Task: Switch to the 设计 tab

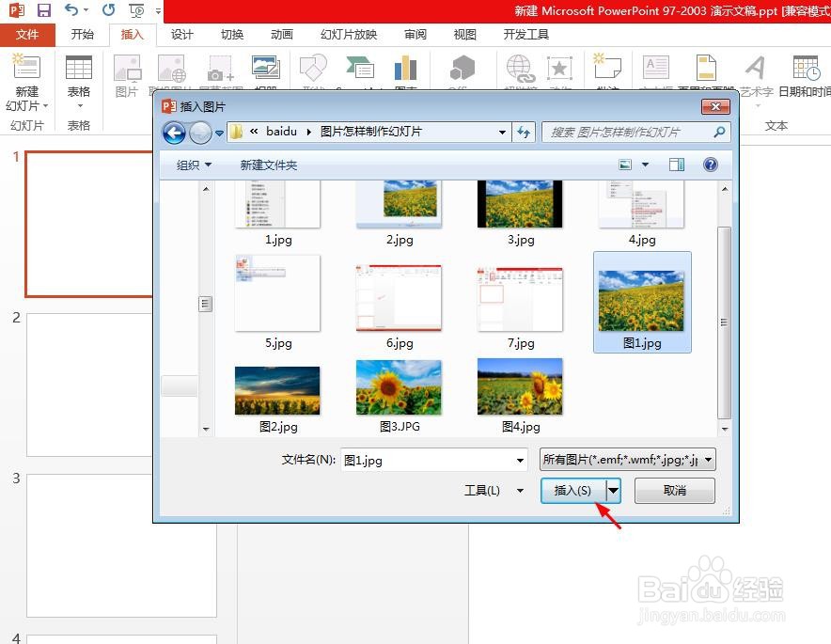Action: tap(181, 35)
